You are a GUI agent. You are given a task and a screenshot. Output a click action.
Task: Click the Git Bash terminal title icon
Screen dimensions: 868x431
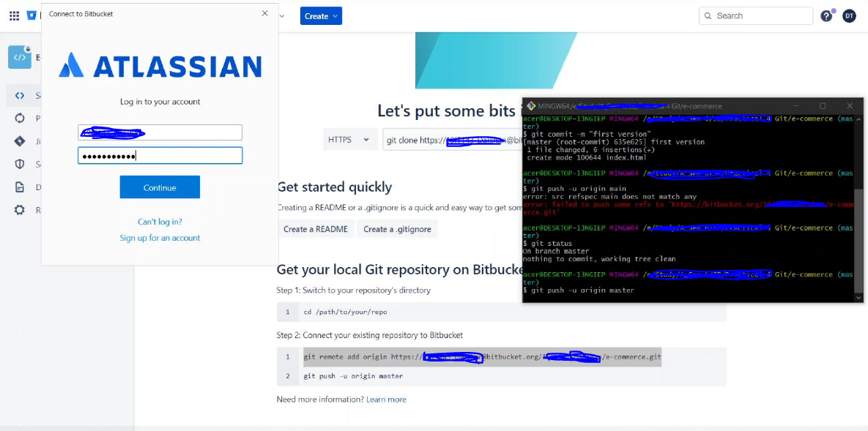coord(531,105)
